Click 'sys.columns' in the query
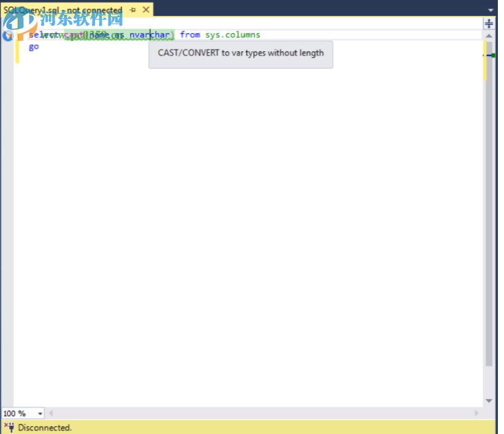 point(233,35)
